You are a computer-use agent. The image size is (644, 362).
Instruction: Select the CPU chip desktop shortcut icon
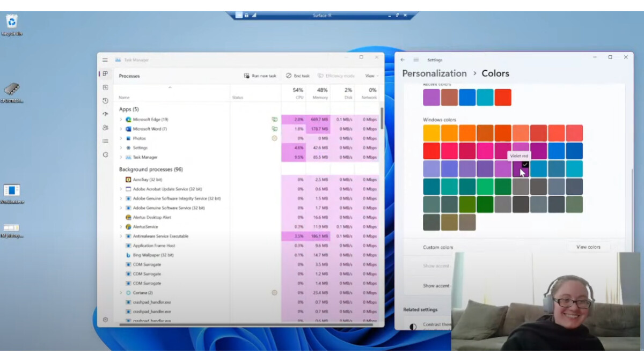[x=12, y=93]
